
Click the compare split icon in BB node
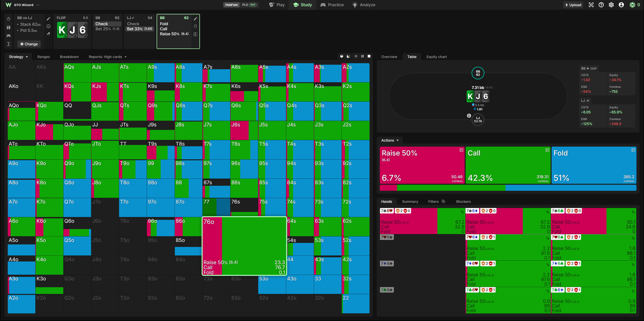(196, 34)
